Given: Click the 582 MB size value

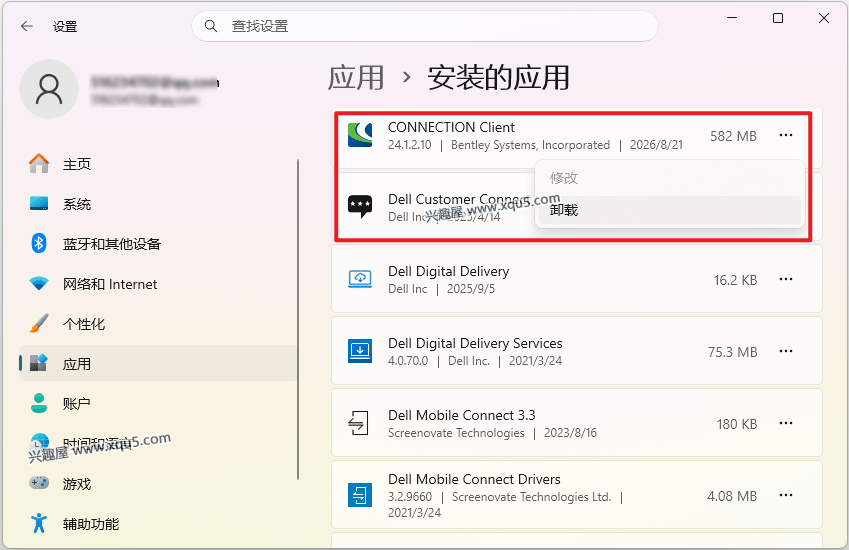Looking at the screenshot, I should click(733, 136).
